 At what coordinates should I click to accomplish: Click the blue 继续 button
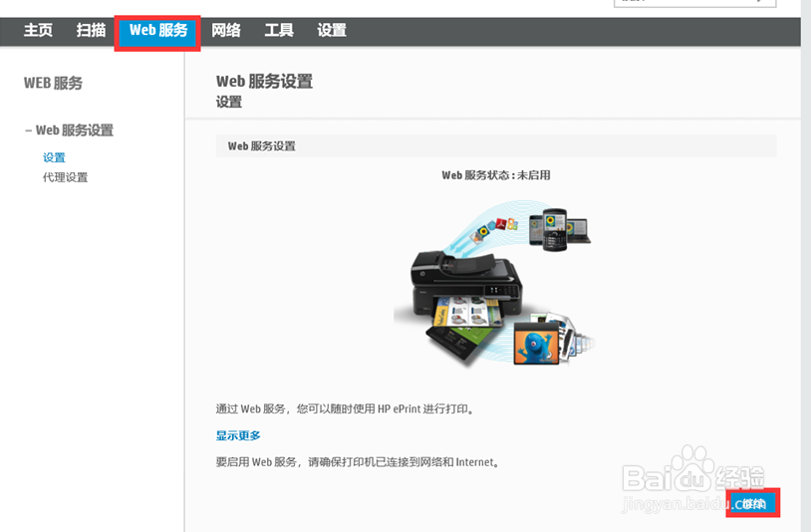[x=753, y=503]
